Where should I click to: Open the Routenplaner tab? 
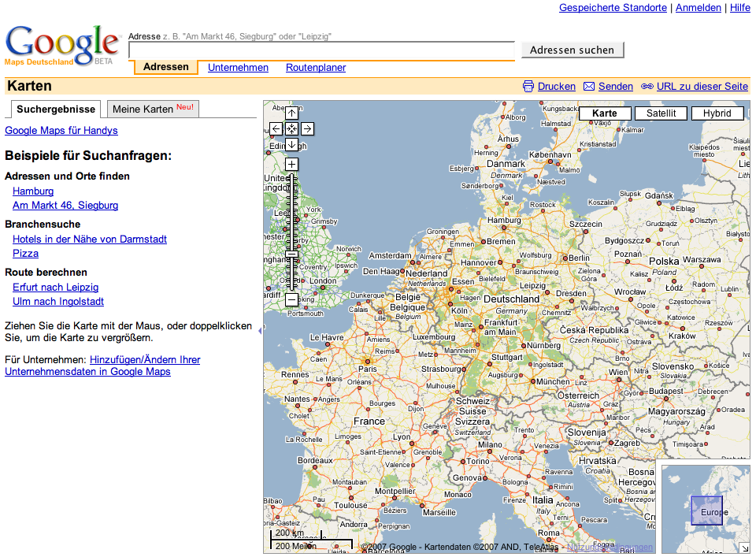point(316,68)
